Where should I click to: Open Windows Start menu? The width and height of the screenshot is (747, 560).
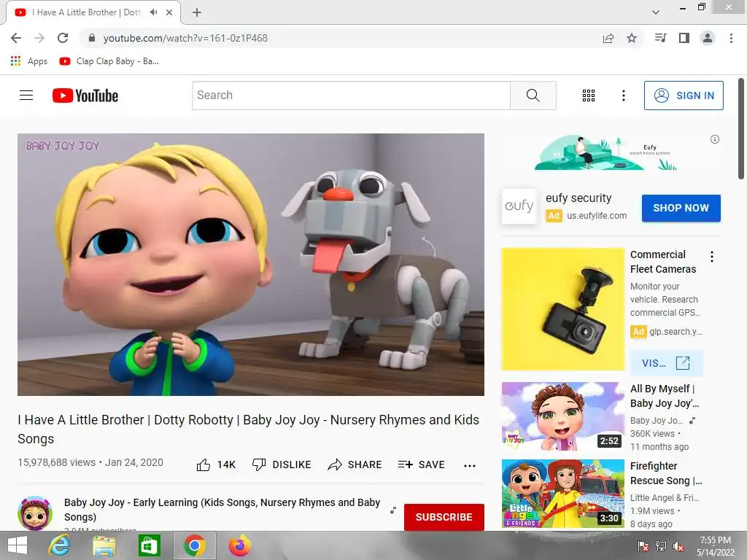[18, 545]
